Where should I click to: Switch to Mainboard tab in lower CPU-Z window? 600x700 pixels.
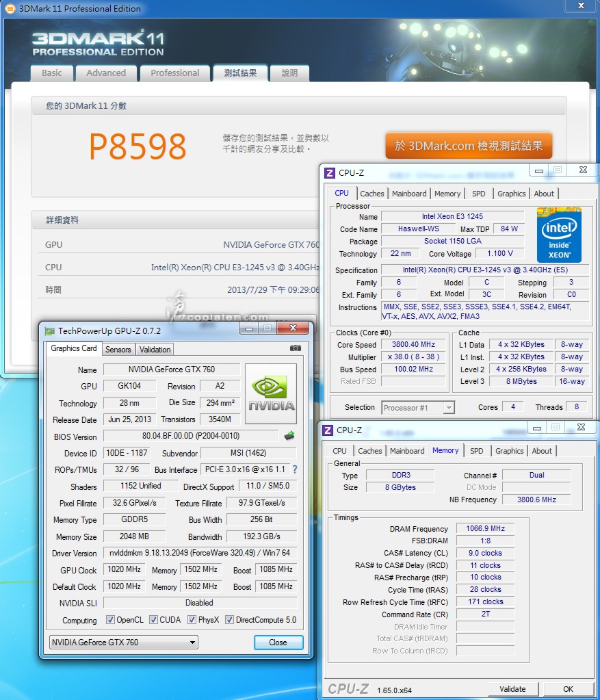(x=407, y=451)
